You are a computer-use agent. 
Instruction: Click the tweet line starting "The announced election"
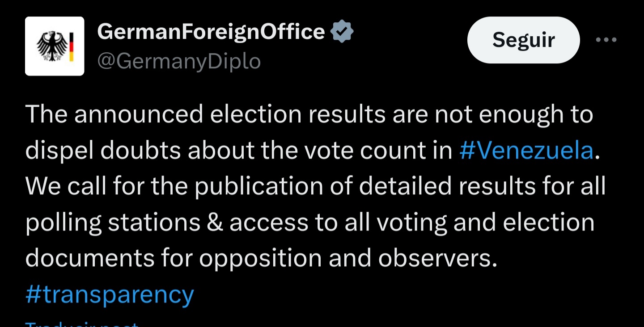tap(309, 114)
